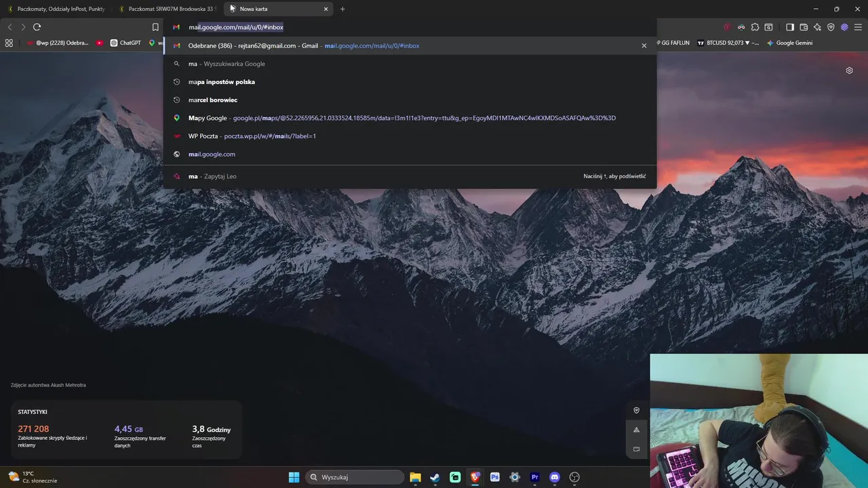Image resolution: width=868 pixels, height=488 pixels.
Task: Select Odebrane (386) Gmail suggestion
Action: coord(410,45)
